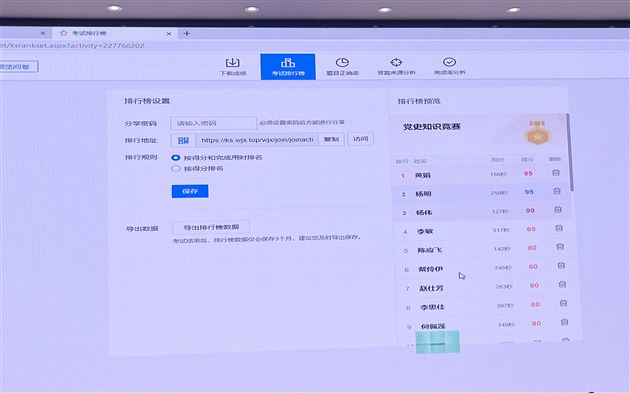This screenshot has width=630, height=393.
Task: Click the QR code icon beside ranking URL
Action: pos(183,140)
